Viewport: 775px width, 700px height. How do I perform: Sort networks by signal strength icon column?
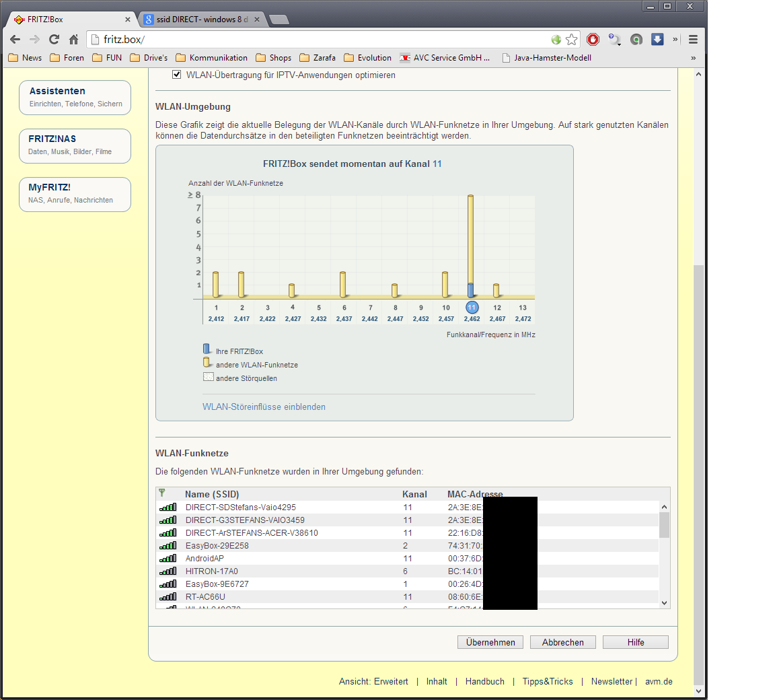coord(161,493)
